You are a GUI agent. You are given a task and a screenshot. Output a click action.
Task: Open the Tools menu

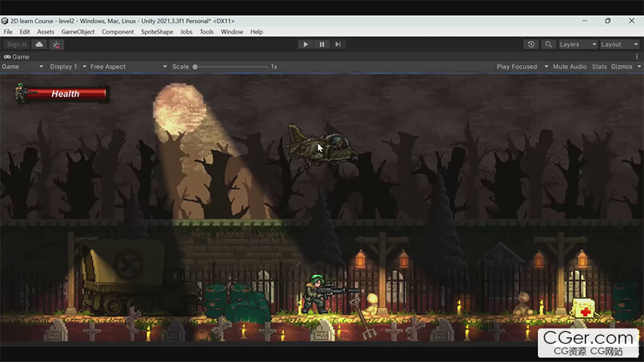point(206,31)
